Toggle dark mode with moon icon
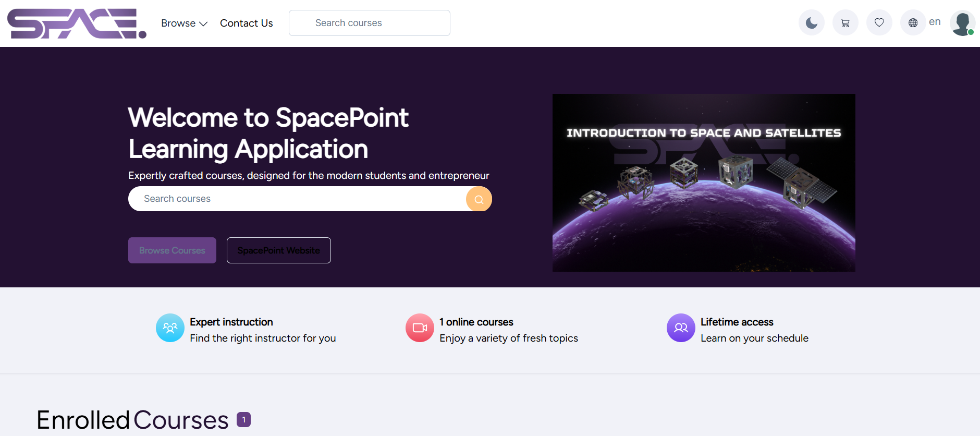Image resolution: width=980 pixels, height=436 pixels. point(812,23)
